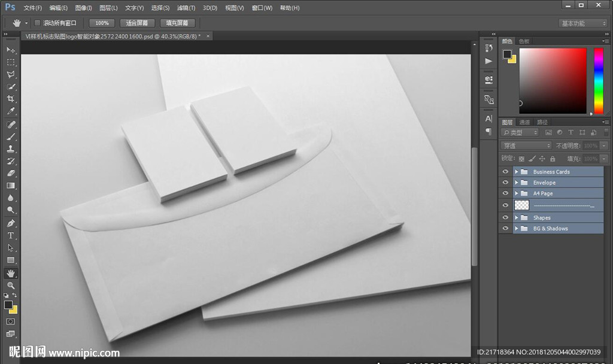Select the Zoom tool in toolbox
Image resolution: width=613 pixels, height=364 pixels.
(x=11, y=286)
